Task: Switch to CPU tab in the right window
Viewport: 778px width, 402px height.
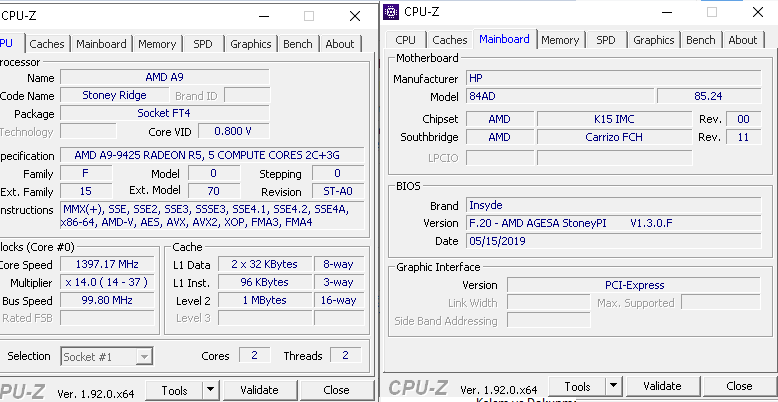Action: (405, 40)
